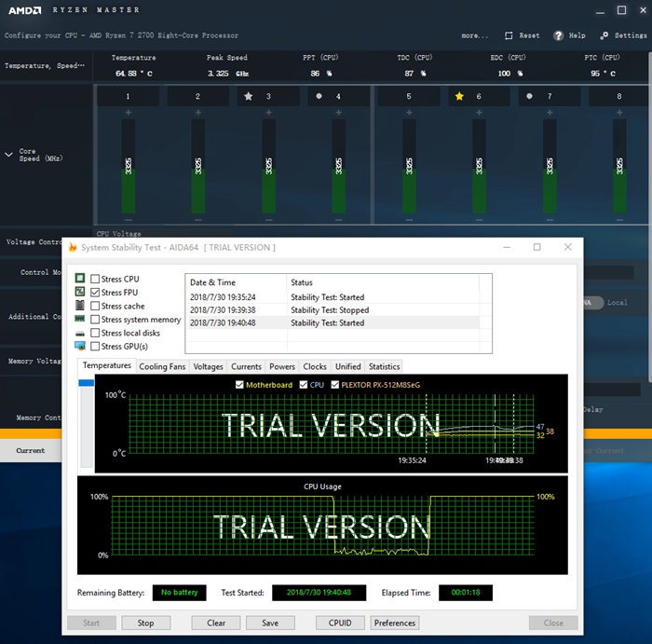This screenshot has height=644, width=652.
Task: Open Ryzen Master Settings gear
Action: pyautogui.click(x=604, y=35)
